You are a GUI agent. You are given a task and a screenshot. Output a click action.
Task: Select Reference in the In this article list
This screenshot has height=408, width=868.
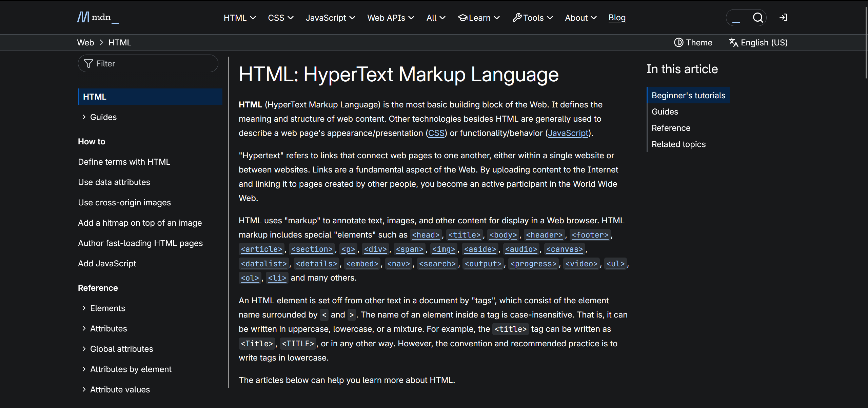[x=671, y=128]
